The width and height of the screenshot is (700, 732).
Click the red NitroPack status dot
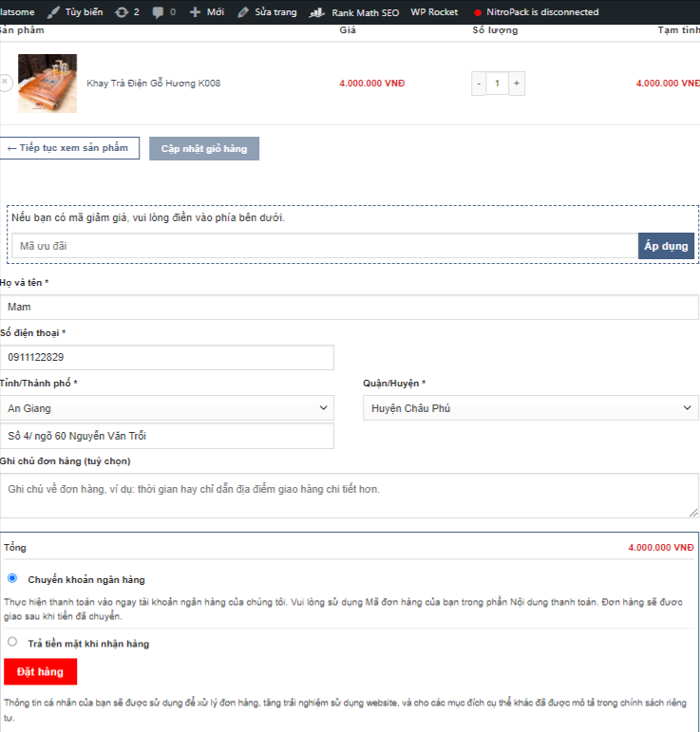click(x=478, y=12)
